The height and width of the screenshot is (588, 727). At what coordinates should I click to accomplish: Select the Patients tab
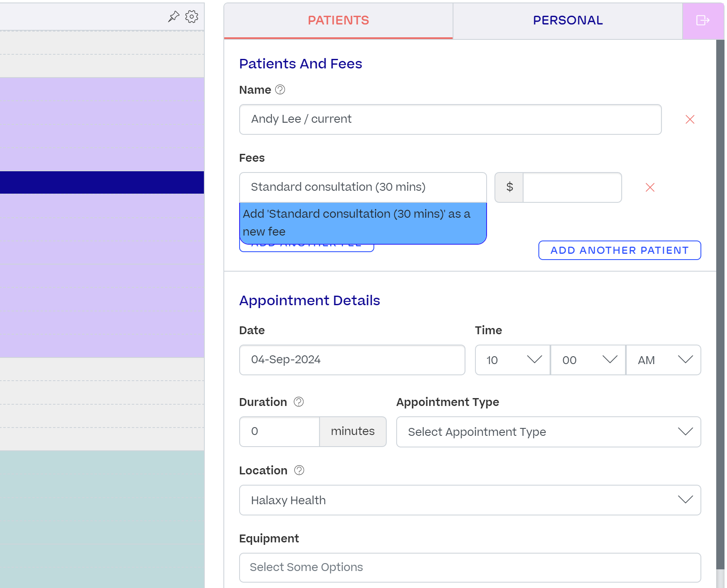pyautogui.click(x=338, y=20)
